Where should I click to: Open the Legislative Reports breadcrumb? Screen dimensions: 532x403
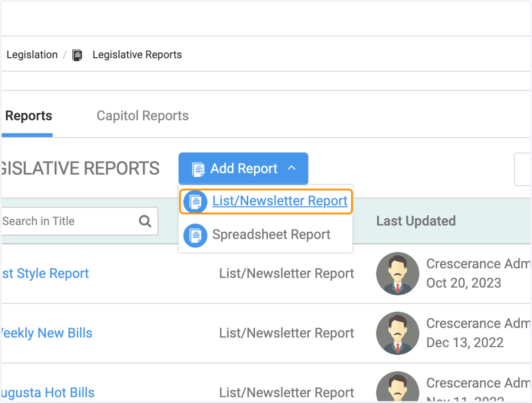pyautogui.click(x=137, y=55)
